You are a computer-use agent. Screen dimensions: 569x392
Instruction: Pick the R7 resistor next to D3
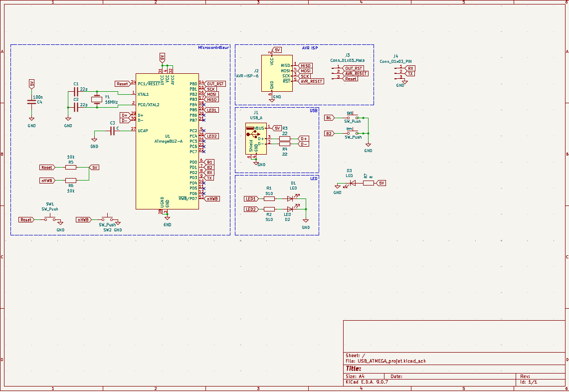(x=369, y=183)
